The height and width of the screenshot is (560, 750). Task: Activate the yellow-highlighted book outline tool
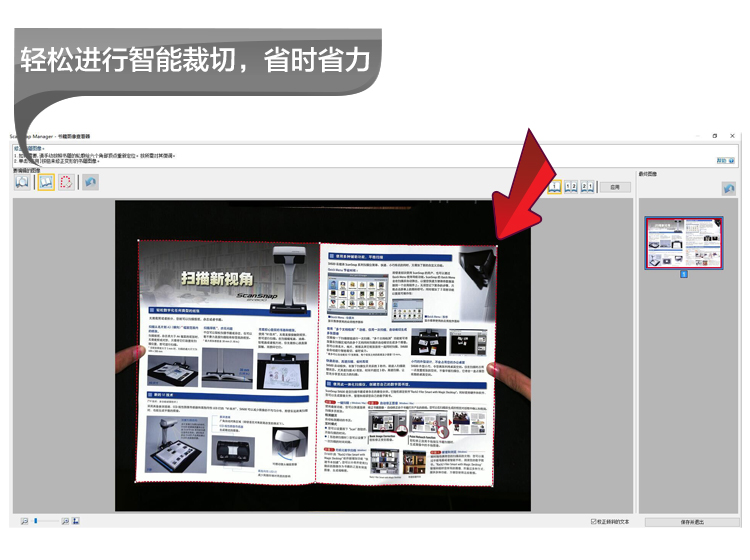45,184
